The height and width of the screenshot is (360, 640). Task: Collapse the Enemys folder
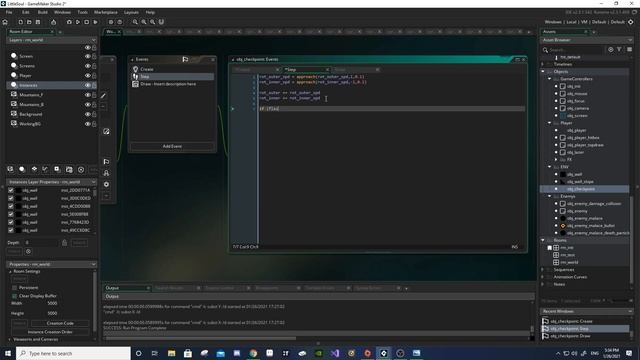click(549, 196)
